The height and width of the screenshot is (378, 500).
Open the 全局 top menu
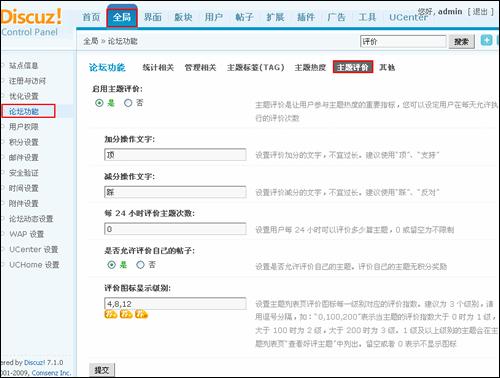pos(122,17)
